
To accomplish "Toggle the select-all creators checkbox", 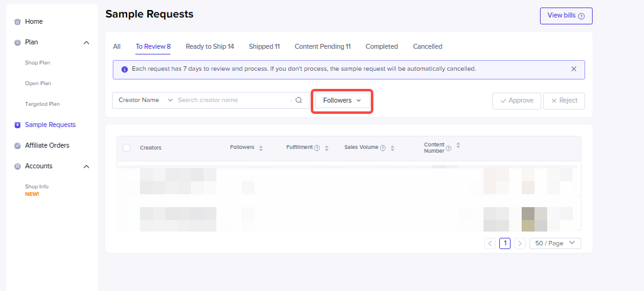I will tap(127, 148).
